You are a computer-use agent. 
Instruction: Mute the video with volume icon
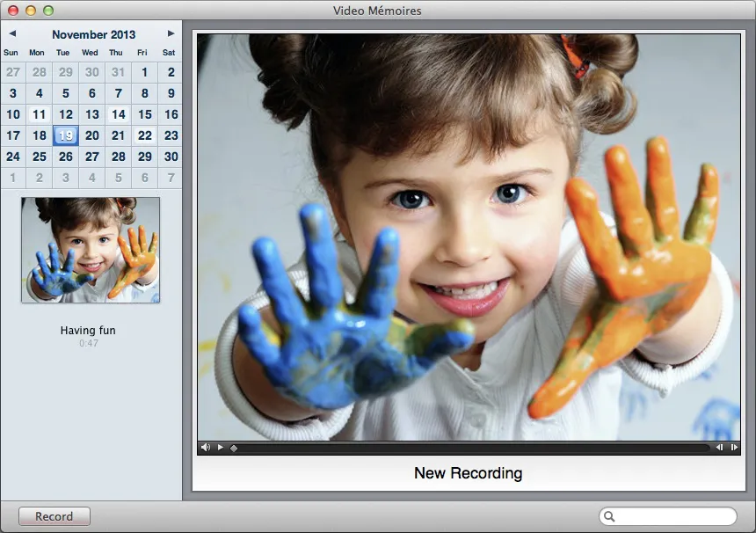(x=206, y=447)
